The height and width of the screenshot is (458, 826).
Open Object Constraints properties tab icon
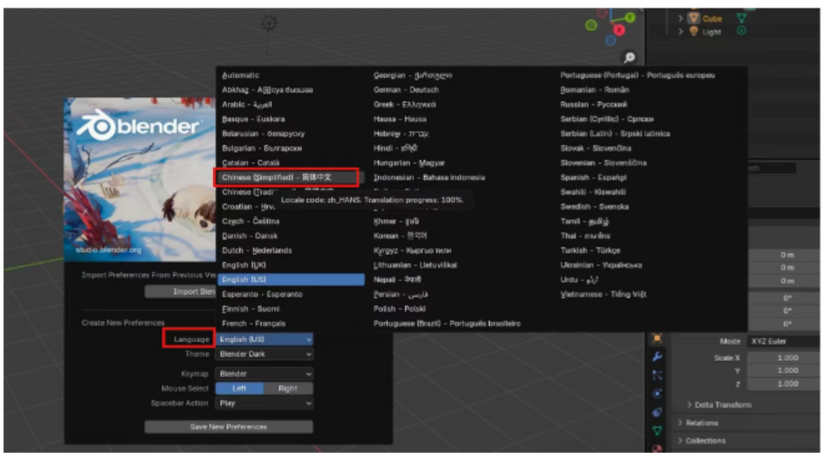[657, 413]
